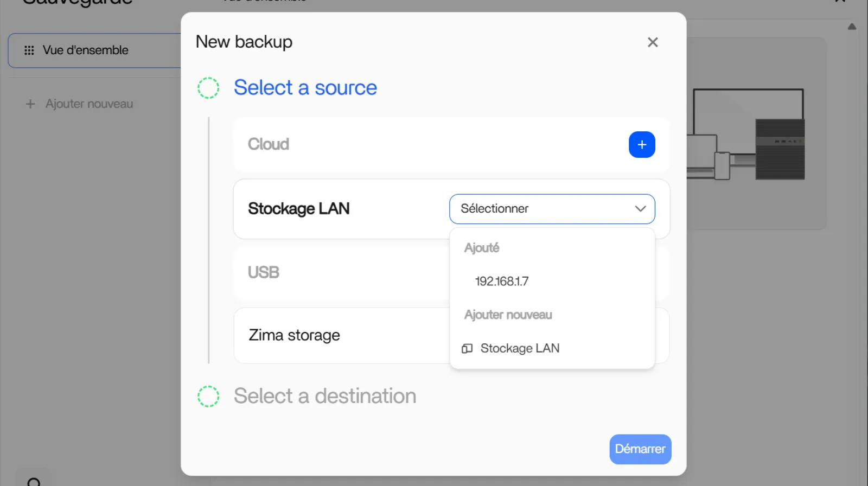Close the New backup dialog
Viewport: 868px width, 486px height.
653,42
